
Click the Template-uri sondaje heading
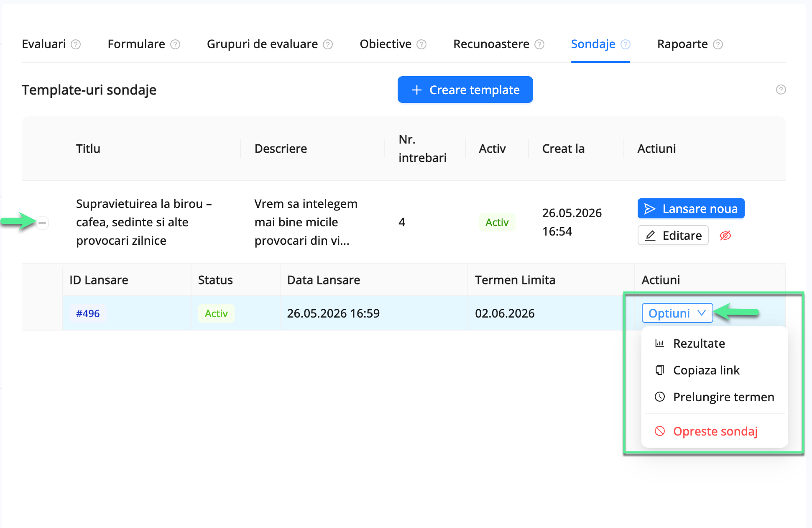tap(89, 90)
